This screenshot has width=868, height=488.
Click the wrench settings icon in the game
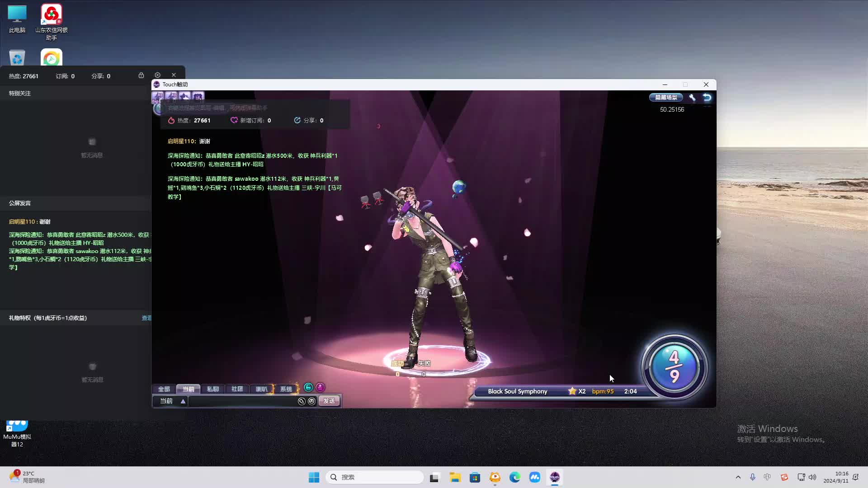click(x=692, y=97)
